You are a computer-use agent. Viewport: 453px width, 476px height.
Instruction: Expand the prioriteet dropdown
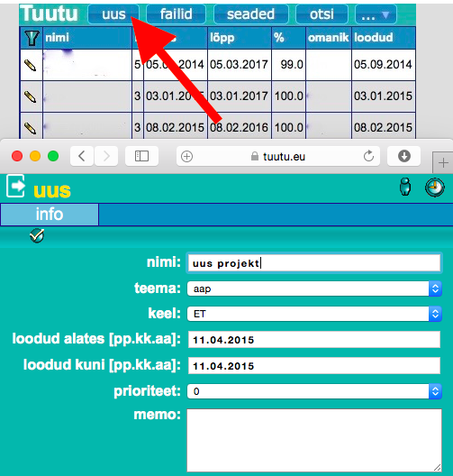point(314,391)
